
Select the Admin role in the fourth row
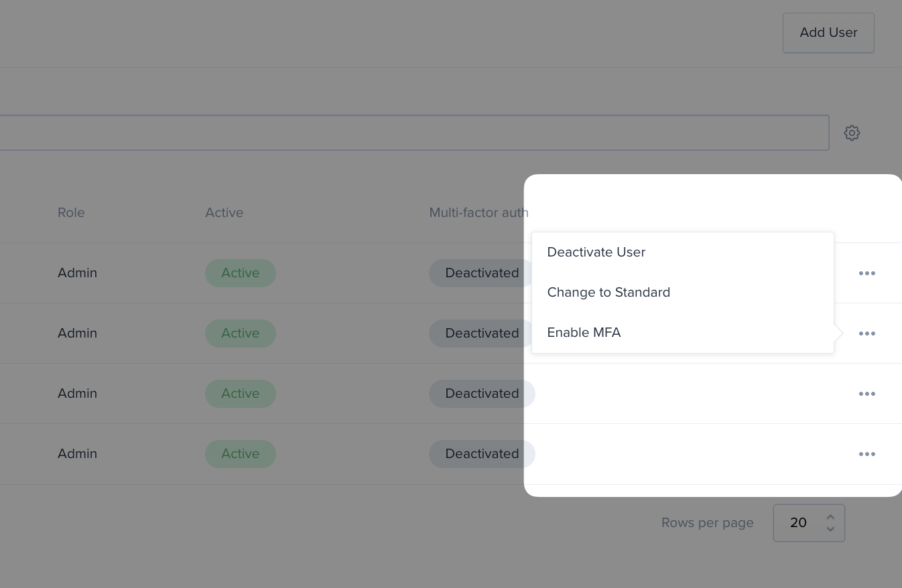(77, 454)
